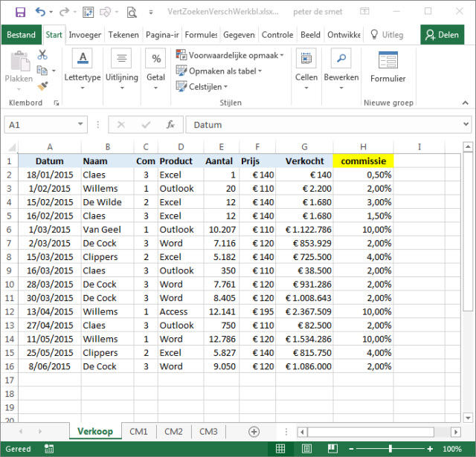Click the formula bar showing Datum
Screen dimensions: 476x457
[x=324, y=125]
